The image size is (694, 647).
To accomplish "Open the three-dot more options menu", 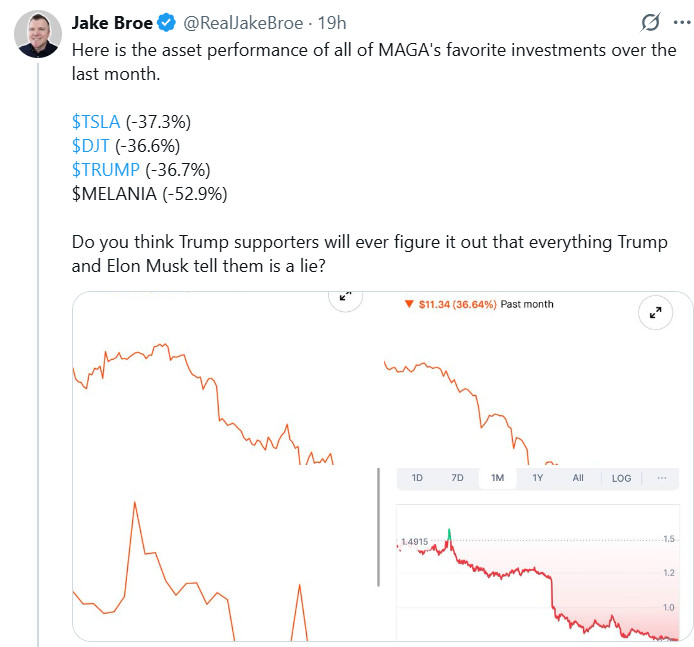I will coord(681,22).
